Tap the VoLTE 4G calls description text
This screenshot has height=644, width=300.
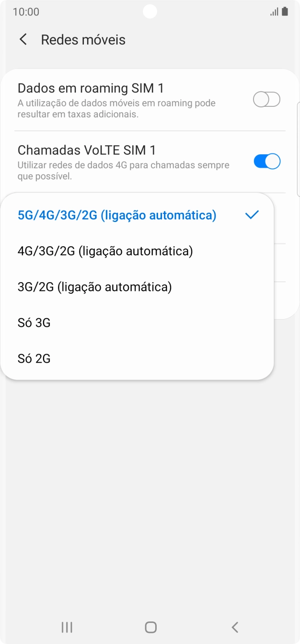click(123, 171)
